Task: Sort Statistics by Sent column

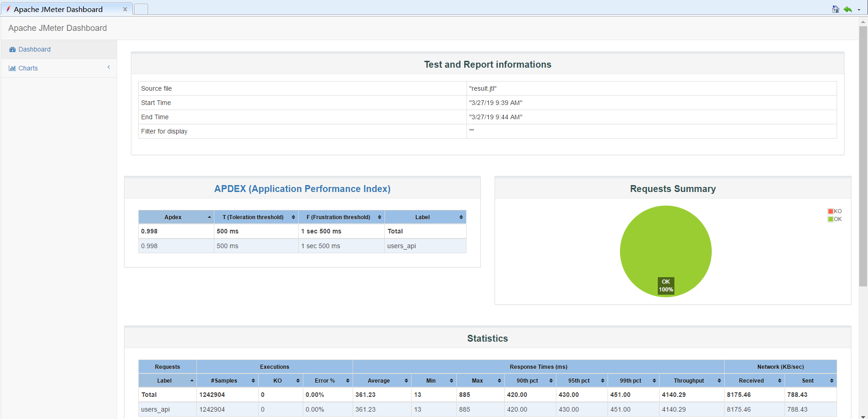Action: pyautogui.click(x=811, y=380)
